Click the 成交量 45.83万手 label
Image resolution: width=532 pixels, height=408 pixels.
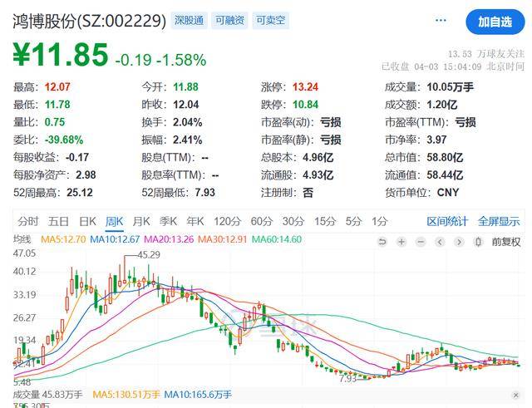tap(48, 395)
